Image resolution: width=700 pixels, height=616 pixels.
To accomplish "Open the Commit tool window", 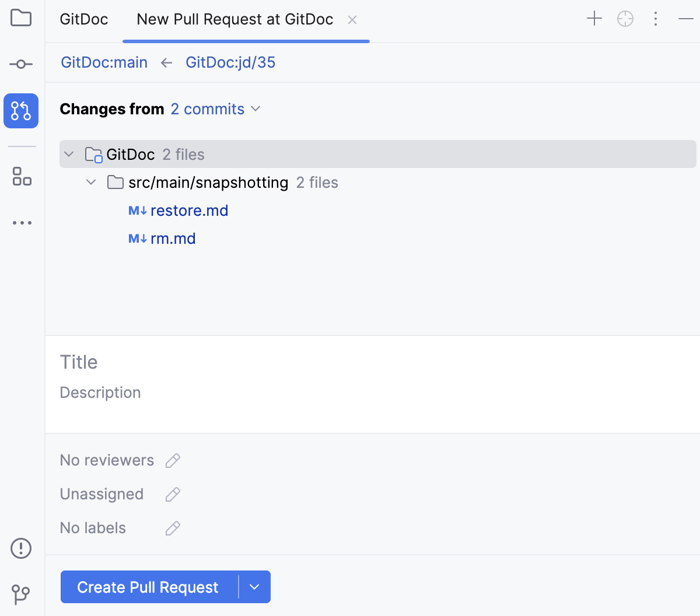I will 21,64.
